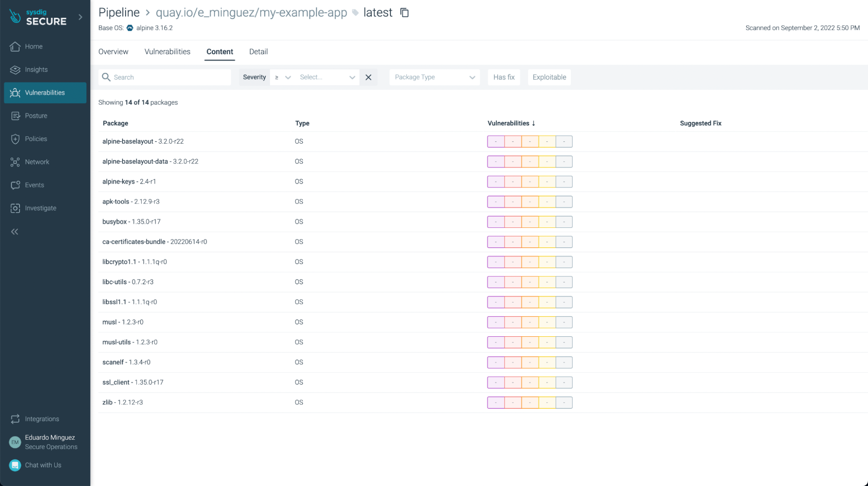
Task: Open the Home section in the sidebar
Action: (x=34, y=46)
